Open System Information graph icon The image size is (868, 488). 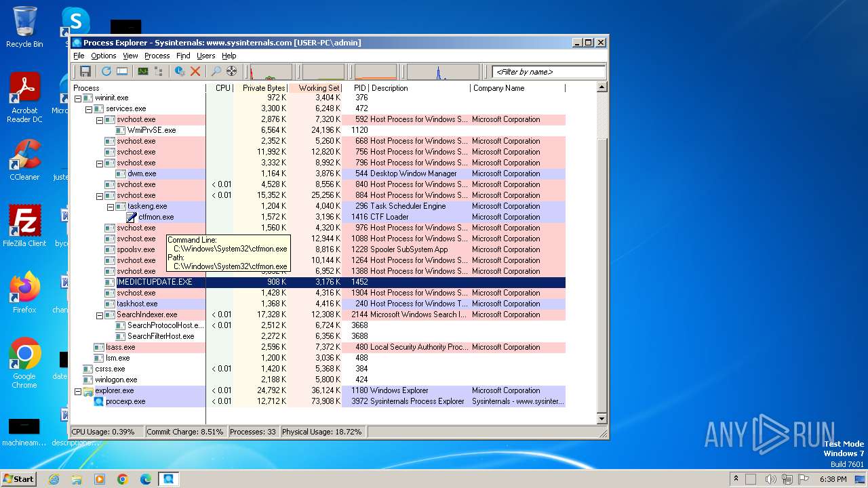coord(143,71)
